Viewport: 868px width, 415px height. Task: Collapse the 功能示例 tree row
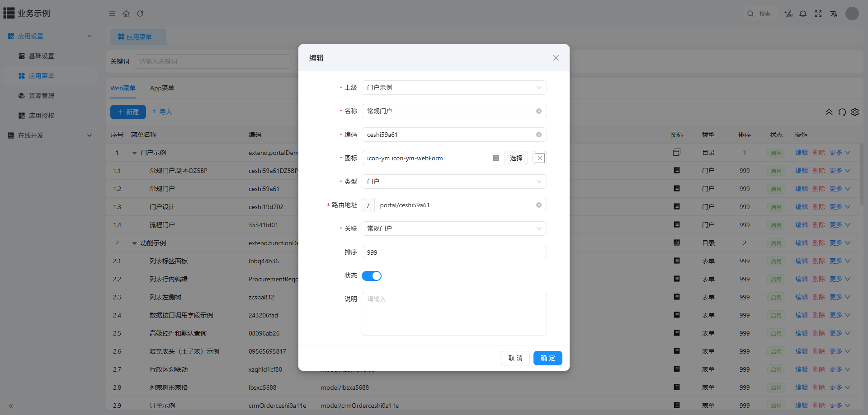click(x=134, y=243)
